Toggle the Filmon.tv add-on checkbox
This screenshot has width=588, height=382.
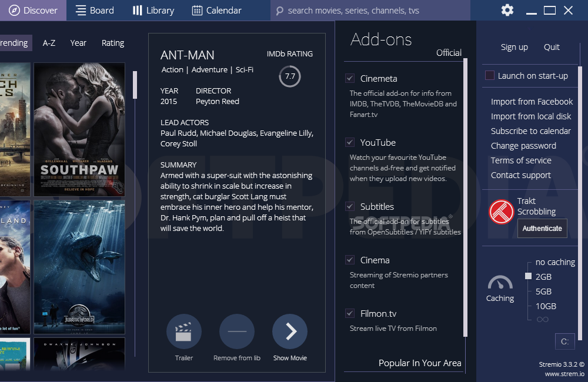(x=350, y=313)
